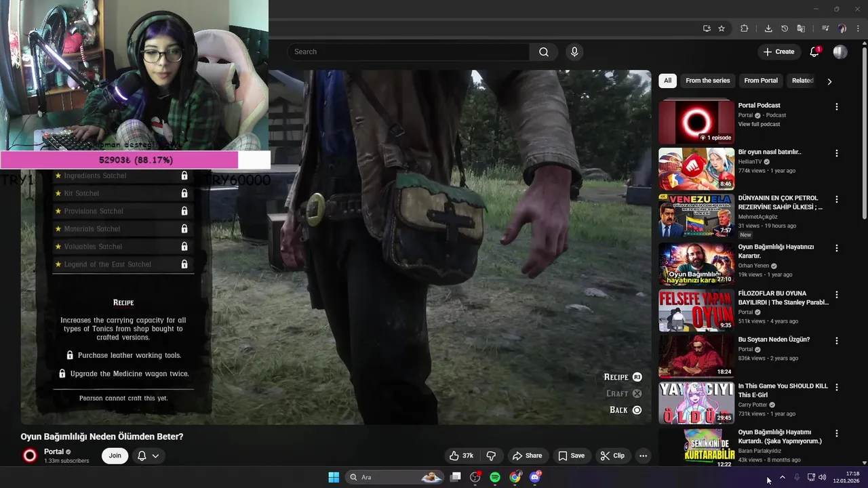
Task: Open options for 'Bir oyun nasıl batırılır' video
Action: [x=837, y=153]
